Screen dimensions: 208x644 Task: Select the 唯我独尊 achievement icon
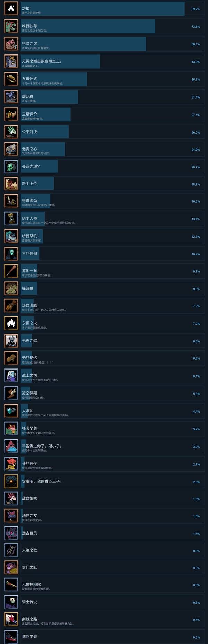(11, 26)
